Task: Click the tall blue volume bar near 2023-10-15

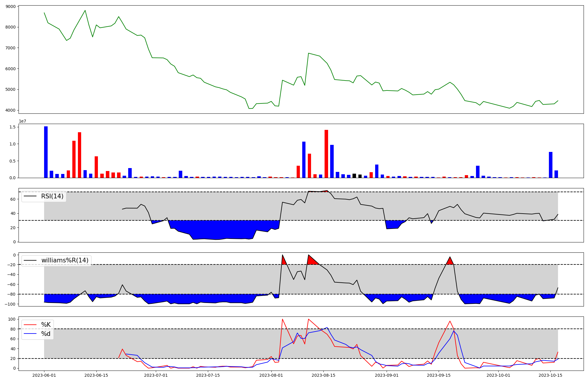Action: tap(551, 165)
